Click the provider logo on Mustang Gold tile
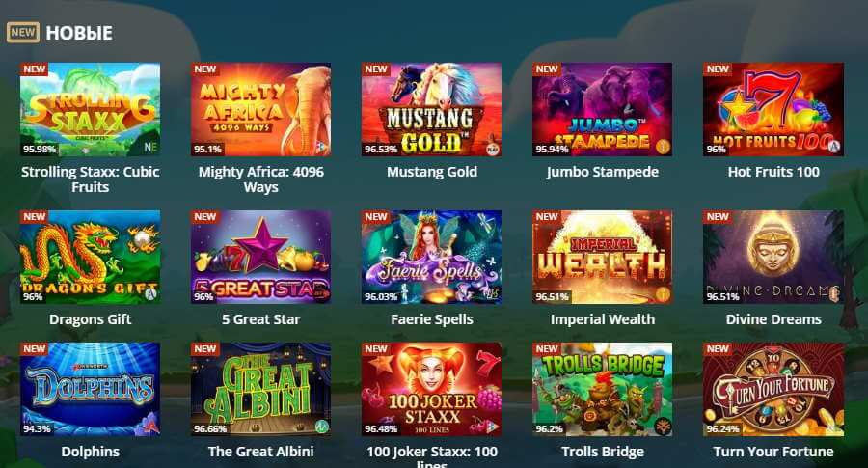Screen dimensions: 868x468 [x=492, y=148]
